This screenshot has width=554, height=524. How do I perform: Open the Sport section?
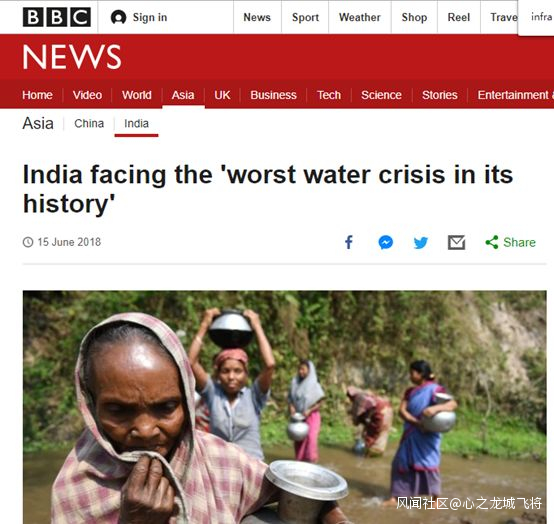(x=305, y=17)
